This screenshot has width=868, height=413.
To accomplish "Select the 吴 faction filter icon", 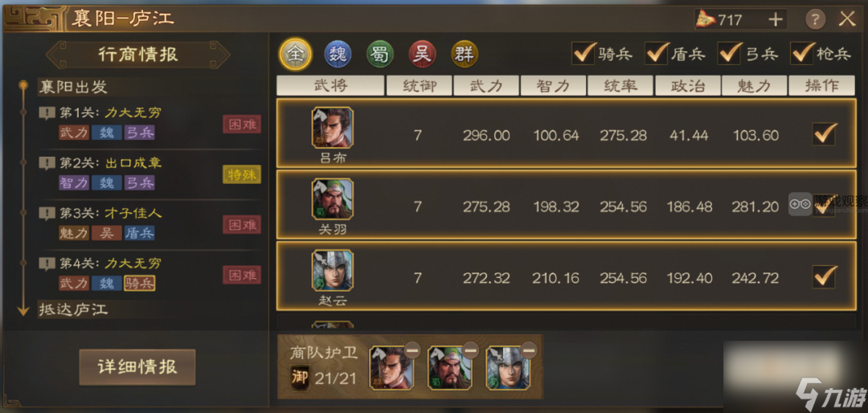I will tap(423, 55).
